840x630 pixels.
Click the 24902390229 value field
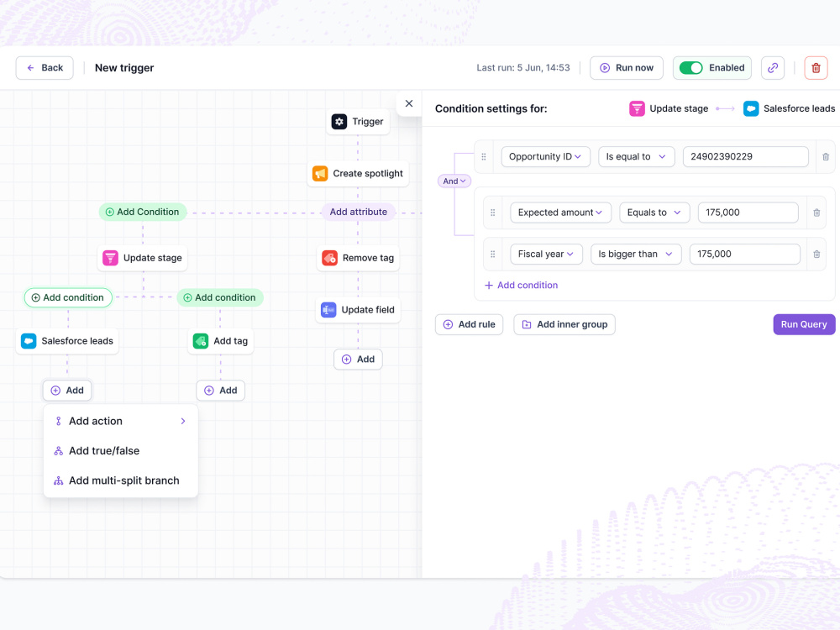coord(745,157)
